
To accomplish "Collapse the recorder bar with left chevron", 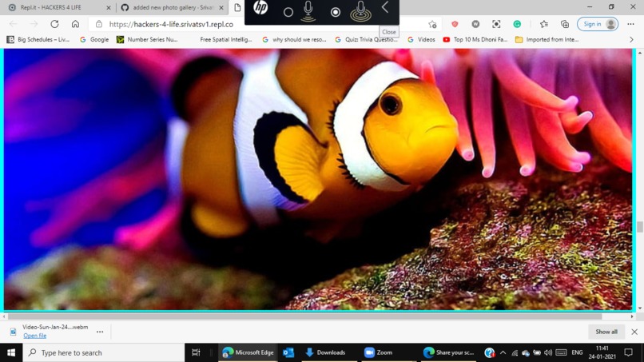I will pyautogui.click(x=385, y=7).
